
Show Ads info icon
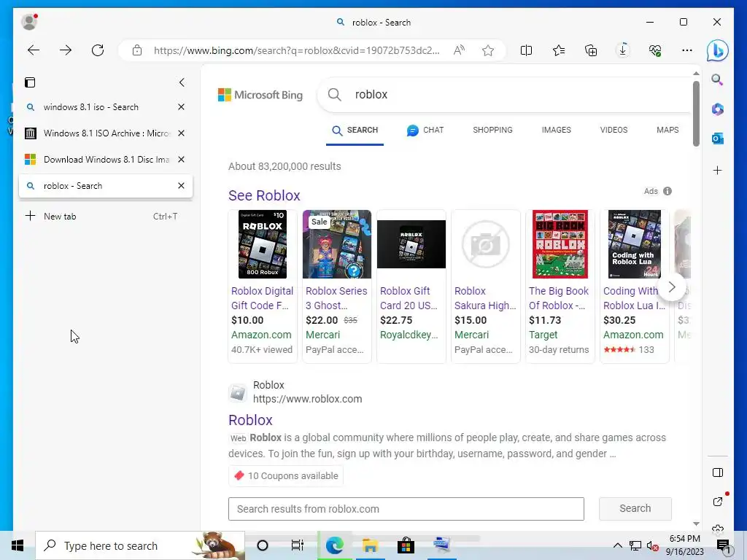point(667,191)
